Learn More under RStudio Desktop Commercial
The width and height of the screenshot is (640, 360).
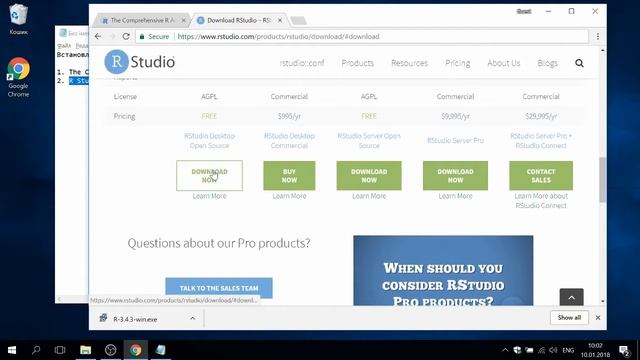pos(289,196)
